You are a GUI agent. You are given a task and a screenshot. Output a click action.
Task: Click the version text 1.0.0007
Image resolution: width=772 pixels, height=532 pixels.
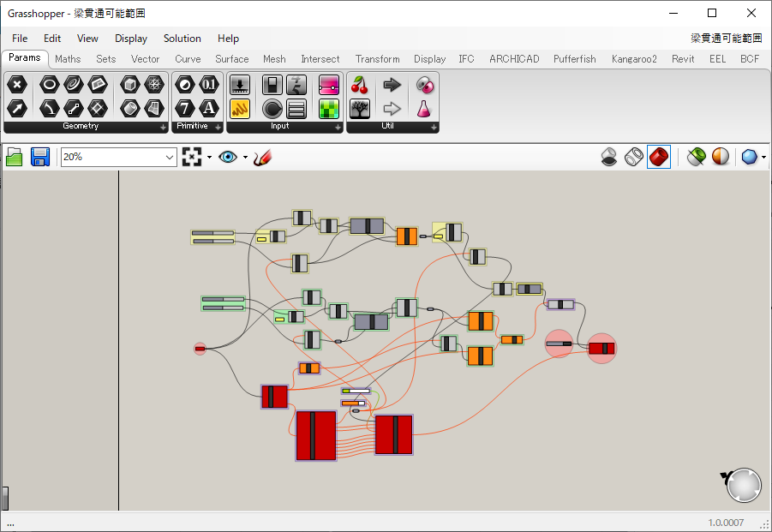[726, 523]
